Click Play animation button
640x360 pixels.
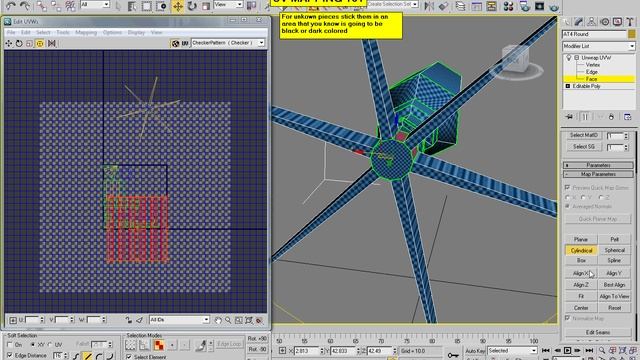567,350
